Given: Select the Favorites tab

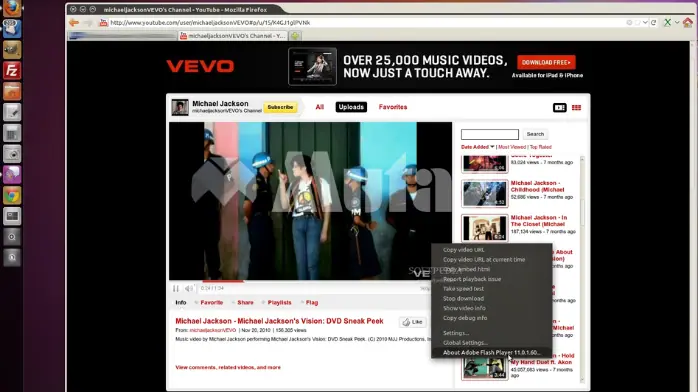Looking at the screenshot, I should coord(393,107).
